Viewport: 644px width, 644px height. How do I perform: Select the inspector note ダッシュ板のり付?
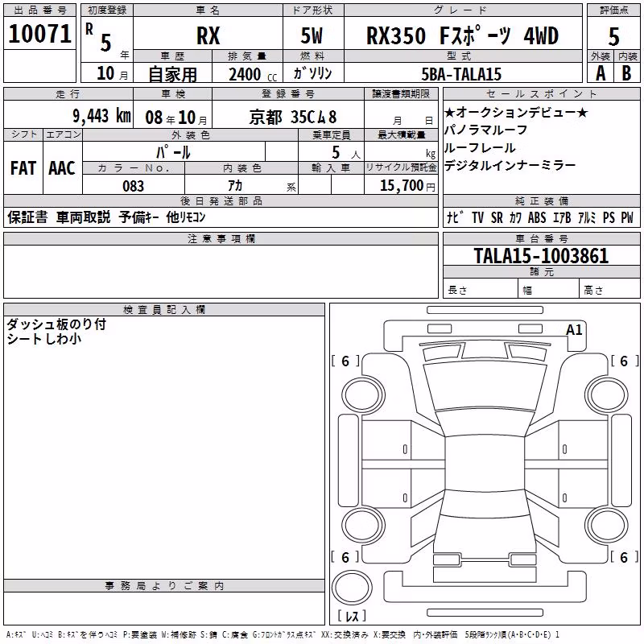point(56,324)
